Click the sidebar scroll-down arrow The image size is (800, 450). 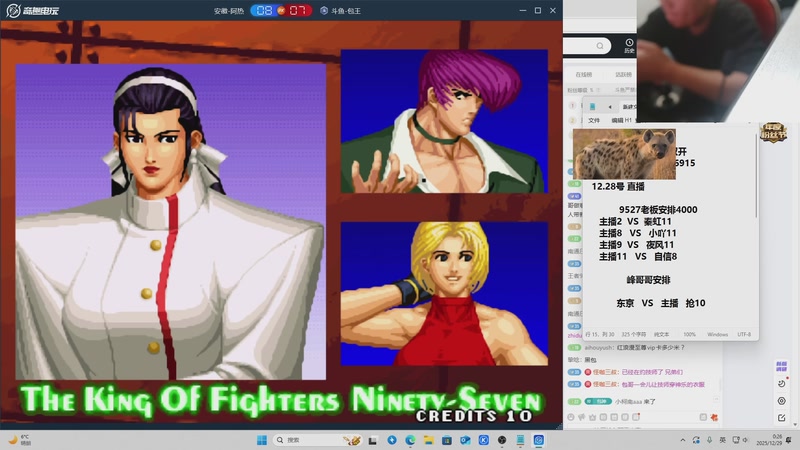pyautogui.click(x=795, y=424)
